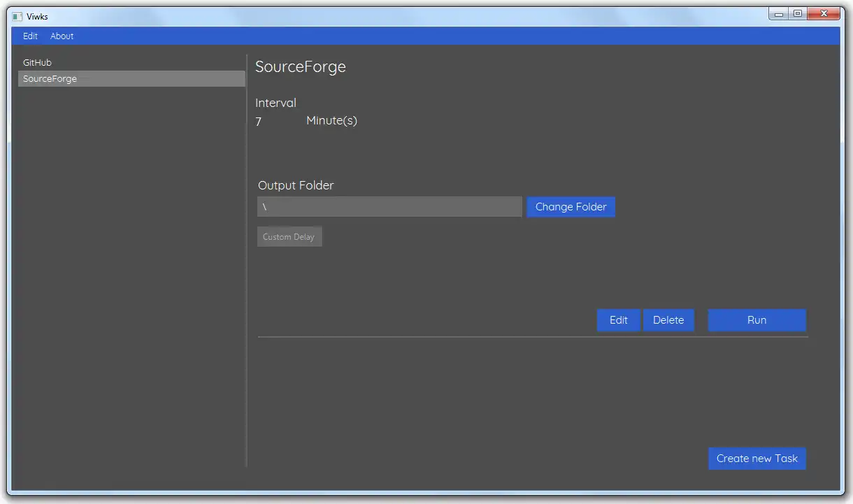The width and height of the screenshot is (853, 504).
Task: Click the Output Folder label
Action: coord(296,185)
